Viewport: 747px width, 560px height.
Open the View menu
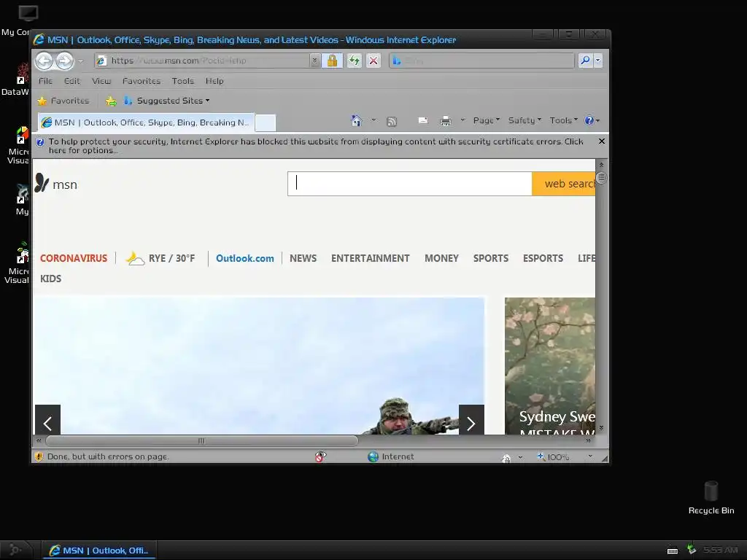click(x=101, y=81)
